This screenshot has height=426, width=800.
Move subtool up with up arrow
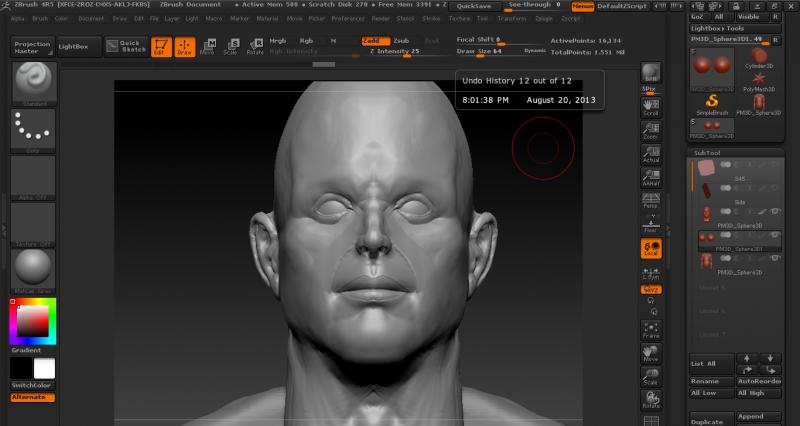[x=747, y=359]
